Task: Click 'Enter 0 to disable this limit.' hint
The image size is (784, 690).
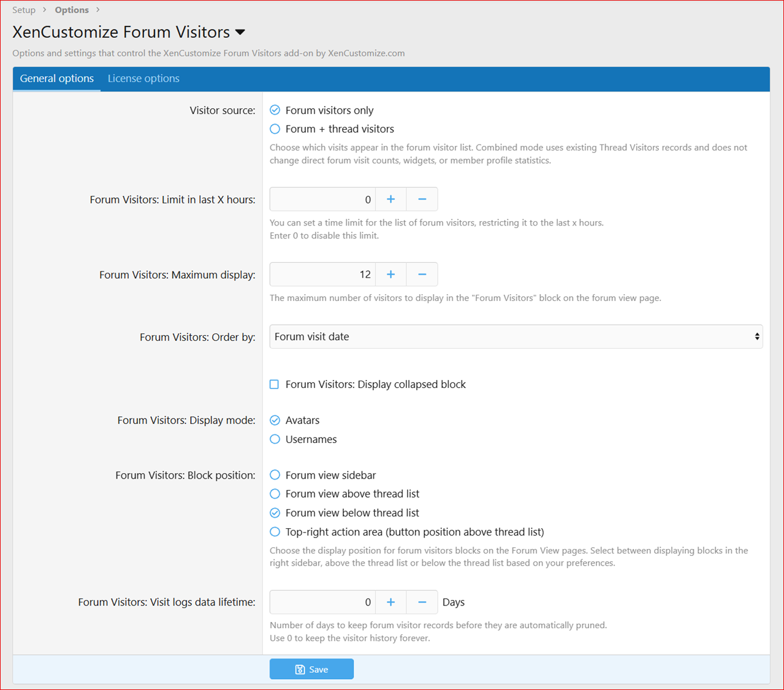Action: pyautogui.click(x=324, y=235)
